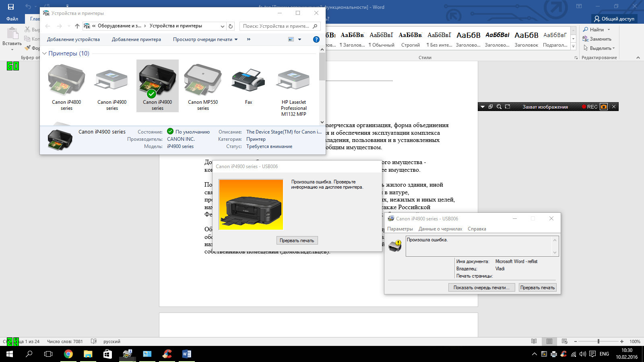The height and width of the screenshot is (362, 644).
Task: Switch to Web Layout view in Word
Action: [564, 341]
